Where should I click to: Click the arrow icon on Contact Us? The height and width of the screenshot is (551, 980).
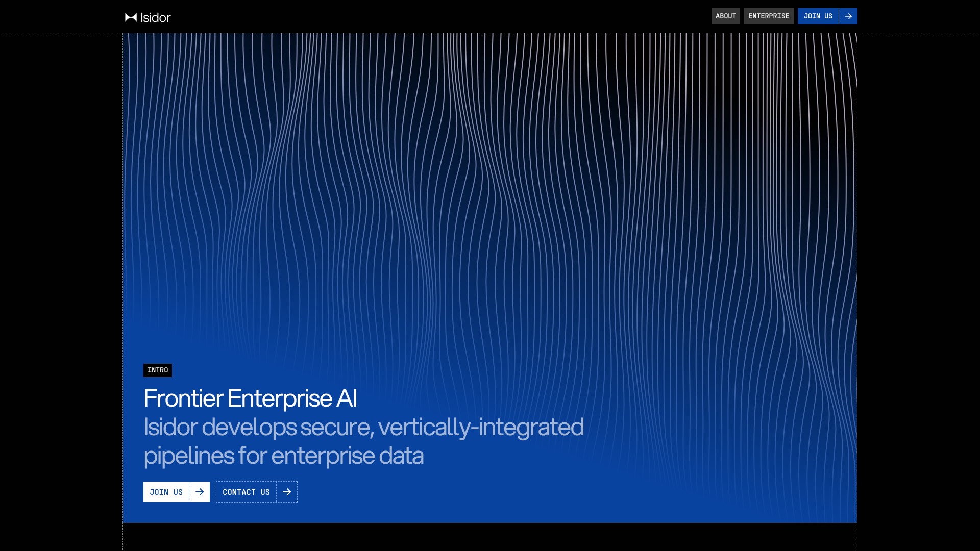287,492
